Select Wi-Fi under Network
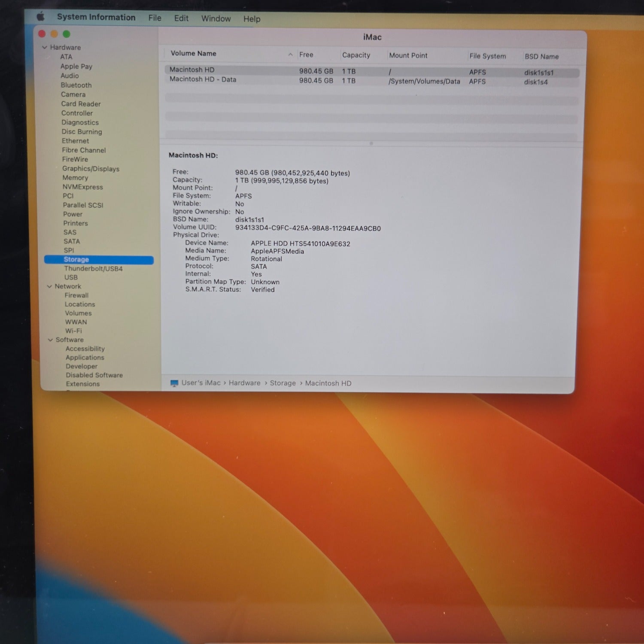The width and height of the screenshot is (644, 644). (73, 331)
